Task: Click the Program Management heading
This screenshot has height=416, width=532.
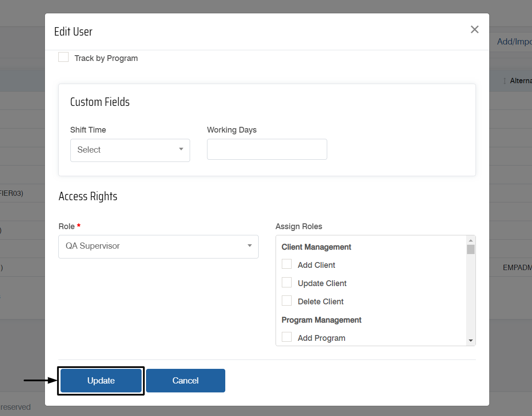Action: pyautogui.click(x=321, y=320)
